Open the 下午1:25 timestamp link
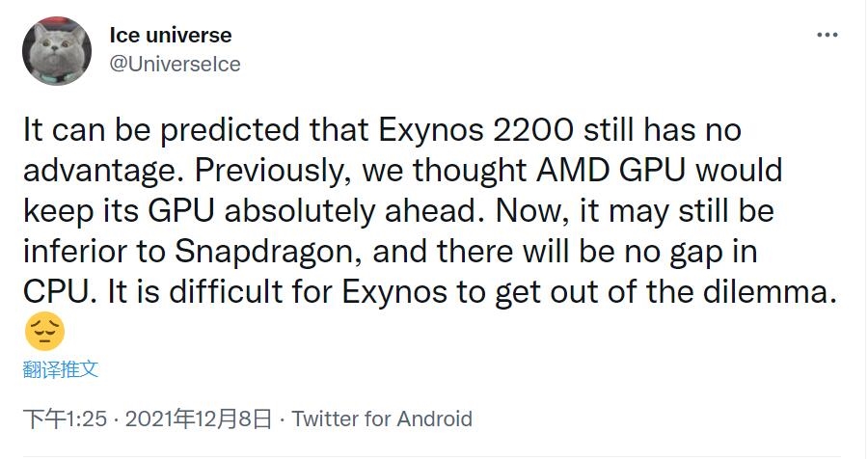The width and height of the screenshot is (868, 459). pyautogui.click(x=65, y=418)
